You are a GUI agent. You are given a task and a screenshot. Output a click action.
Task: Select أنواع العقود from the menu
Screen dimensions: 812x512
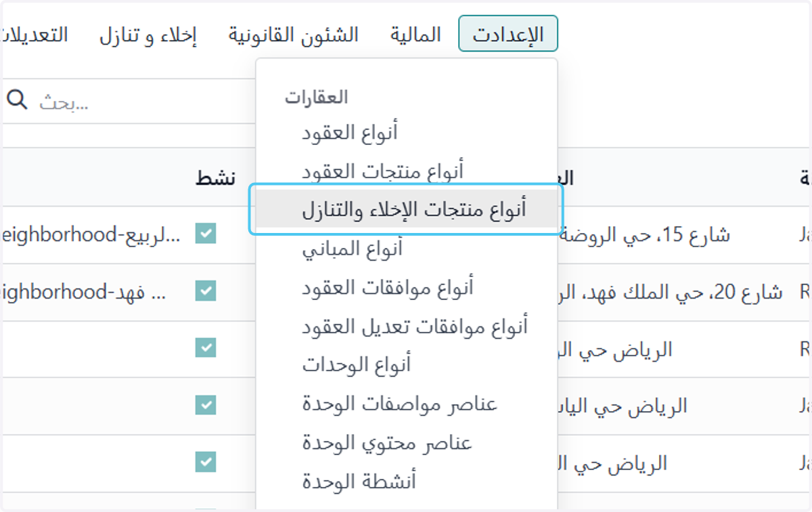click(350, 131)
